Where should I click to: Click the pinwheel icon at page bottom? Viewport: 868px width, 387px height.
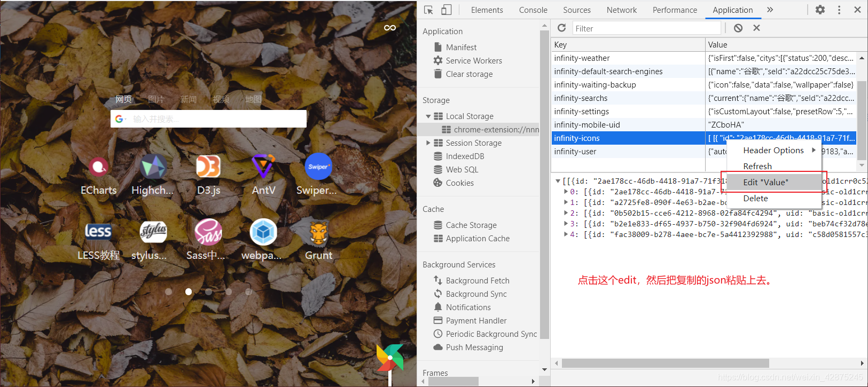390,359
